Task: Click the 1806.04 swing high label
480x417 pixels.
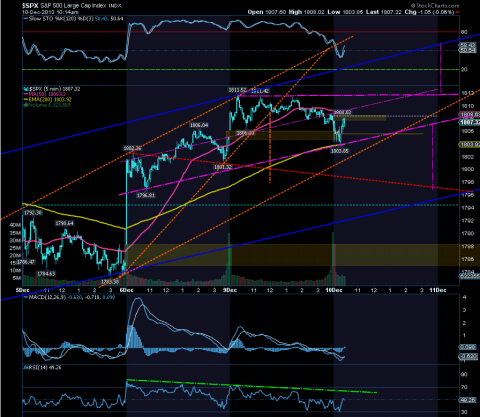Action: (199, 125)
